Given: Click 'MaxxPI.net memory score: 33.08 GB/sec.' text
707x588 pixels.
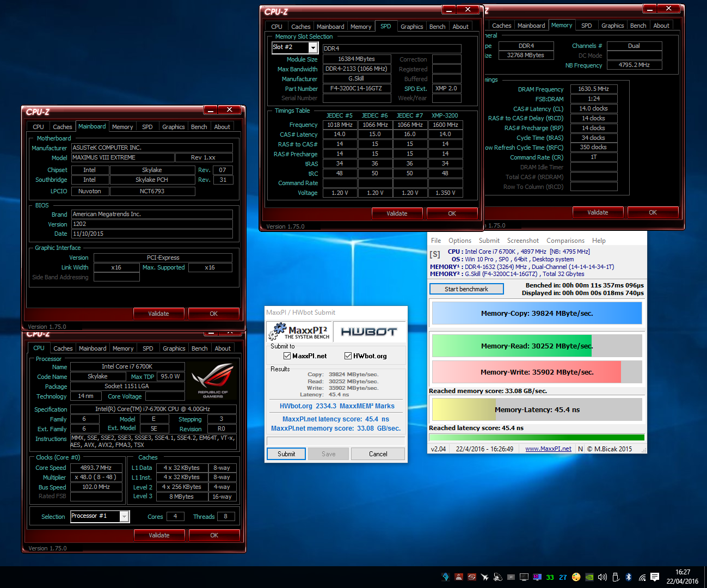Looking at the screenshot, I should [336, 428].
